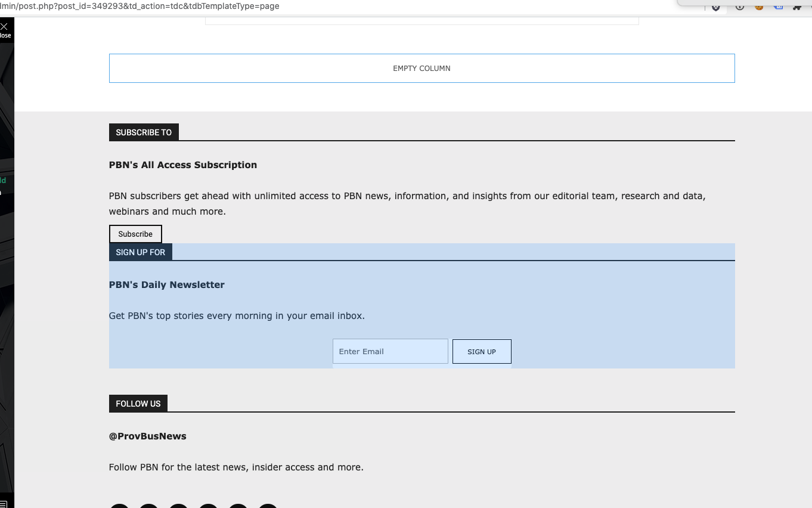The height and width of the screenshot is (508, 812).
Task: Select the EMPTY COLUMN placeholder box
Action: point(422,69)
